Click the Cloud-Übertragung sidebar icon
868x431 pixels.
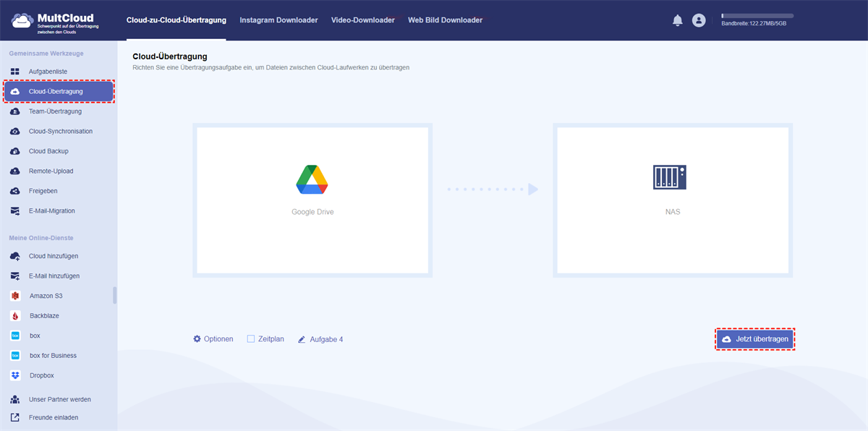pos(15,92)
